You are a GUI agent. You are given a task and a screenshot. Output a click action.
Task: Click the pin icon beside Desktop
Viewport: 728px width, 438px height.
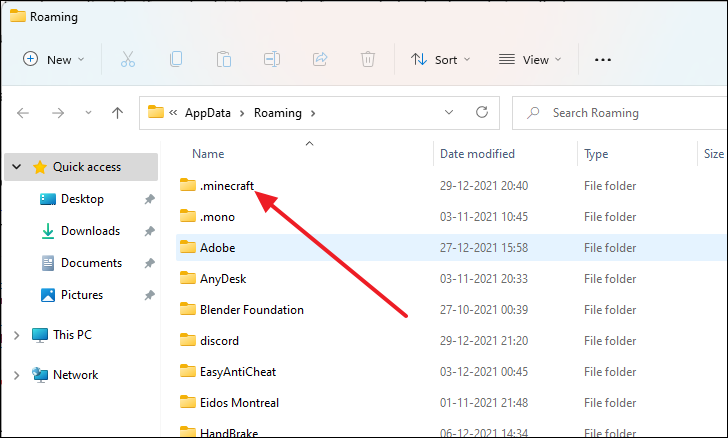[x=149, y=199]
